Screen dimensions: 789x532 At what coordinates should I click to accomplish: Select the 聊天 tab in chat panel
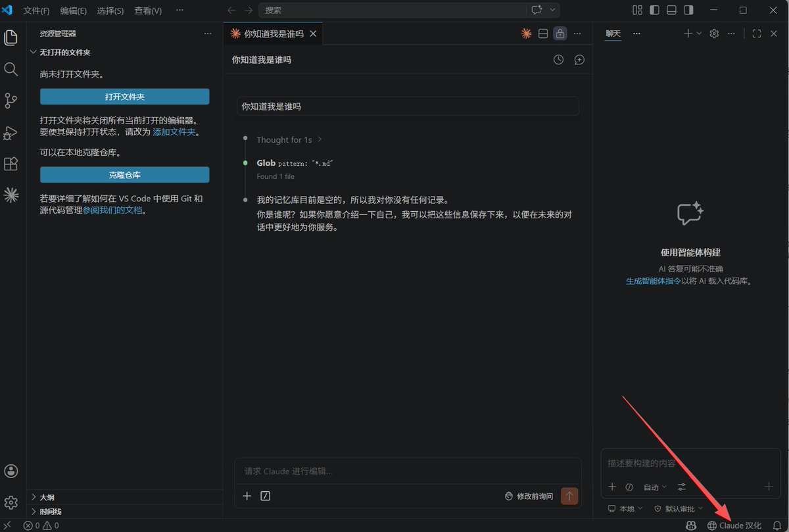point(613,34)
